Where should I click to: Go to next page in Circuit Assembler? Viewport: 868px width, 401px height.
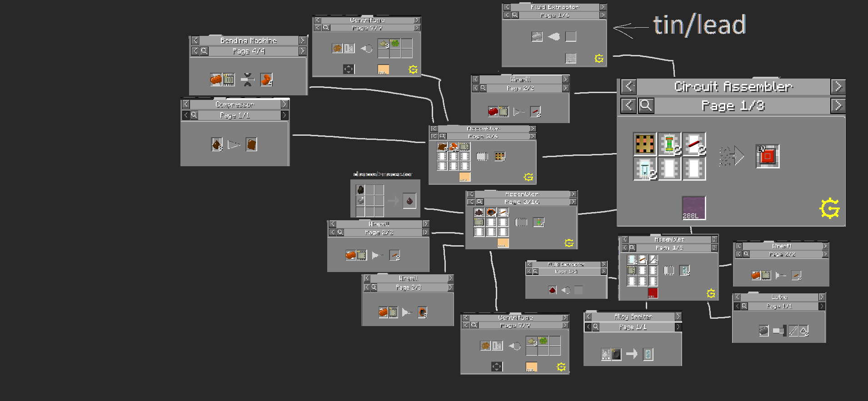838,106
